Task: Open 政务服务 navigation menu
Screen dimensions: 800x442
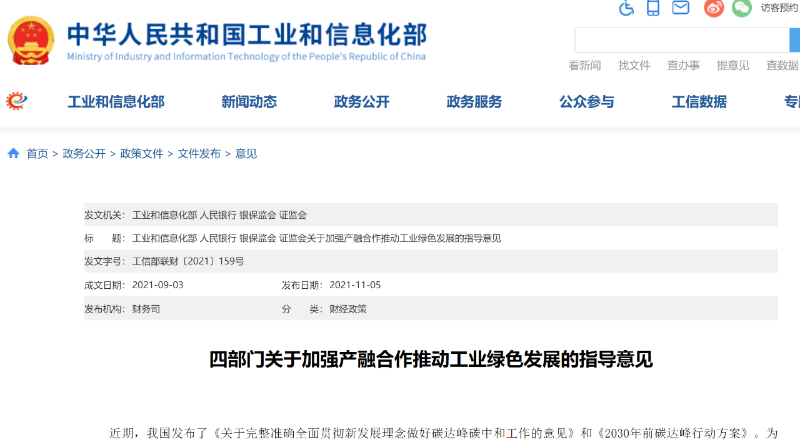Action: 474,102
